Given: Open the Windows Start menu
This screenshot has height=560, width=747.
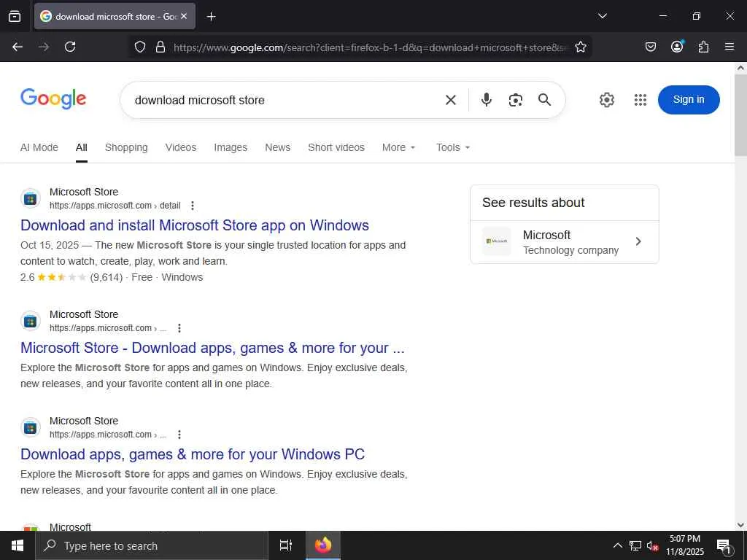Looking at the screenshot, I should (x=18, y=545).
